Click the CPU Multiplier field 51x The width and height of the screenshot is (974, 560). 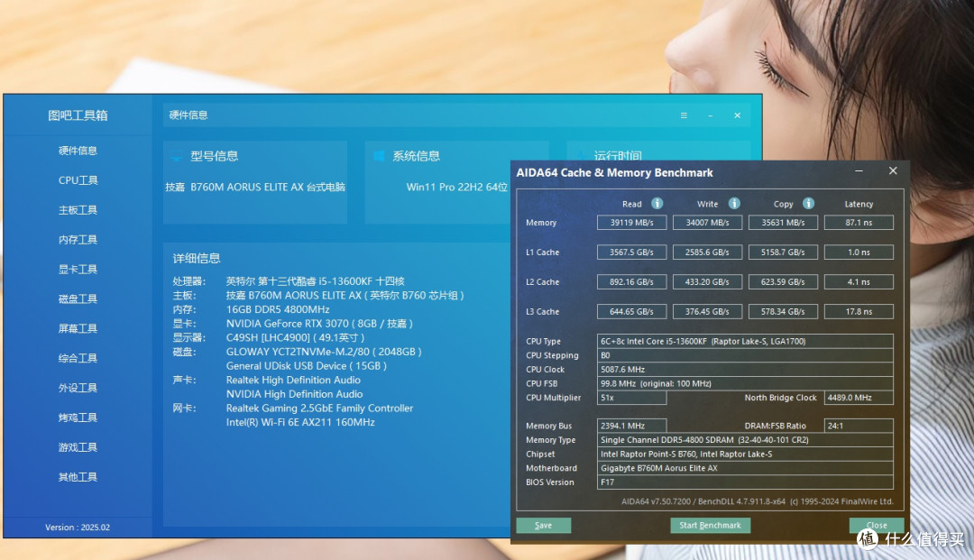631,398
